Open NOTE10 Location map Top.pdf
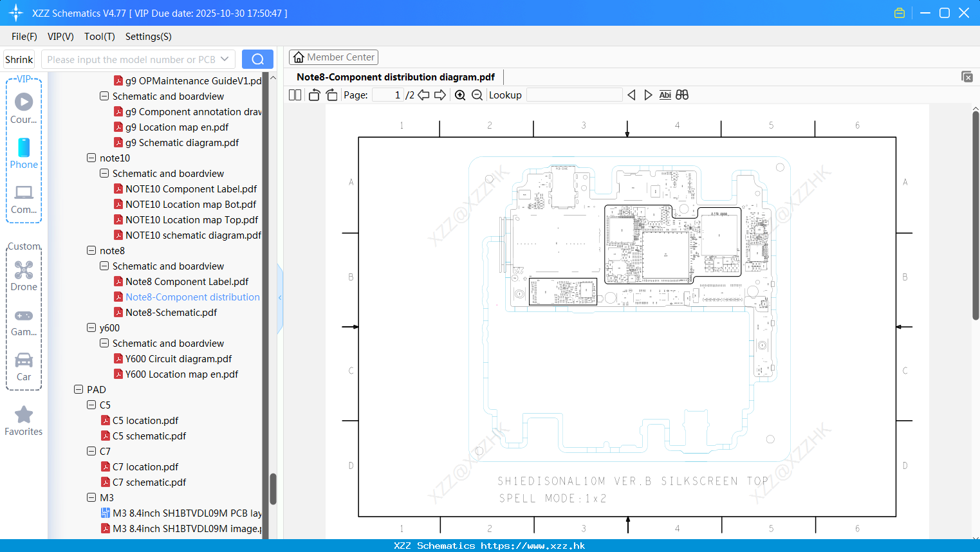Image resolution: width=980 pixels, height=552 pixels. pos(192,219)
